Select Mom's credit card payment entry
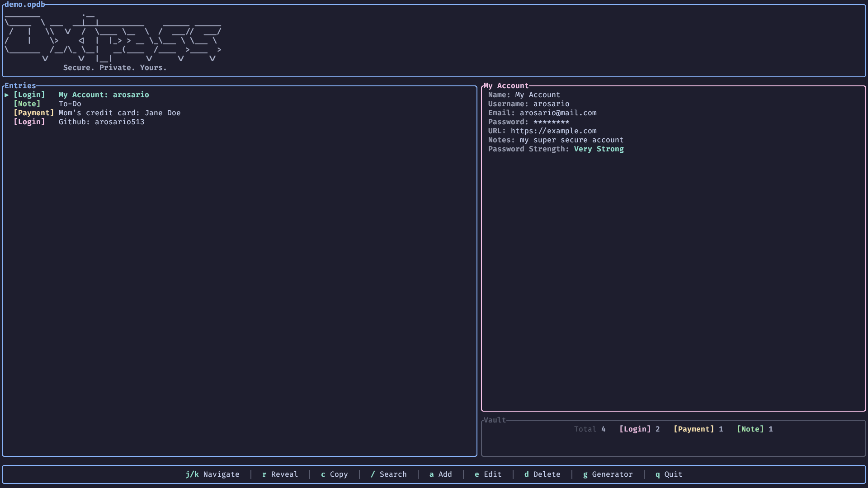 pos(240,113)
